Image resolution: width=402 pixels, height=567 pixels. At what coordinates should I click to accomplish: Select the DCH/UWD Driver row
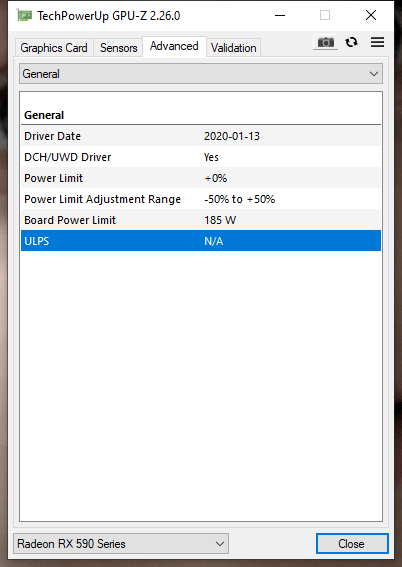(201, 157)
